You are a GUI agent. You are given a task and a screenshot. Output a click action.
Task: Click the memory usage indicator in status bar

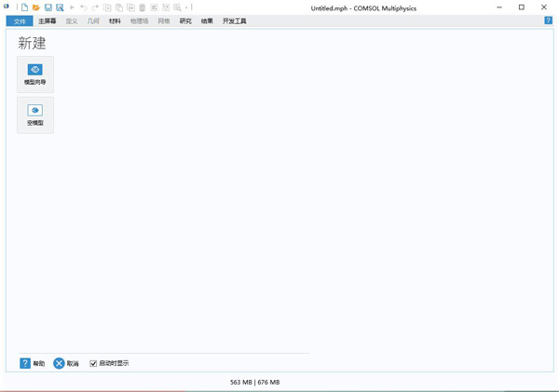[x=254, y=382]
